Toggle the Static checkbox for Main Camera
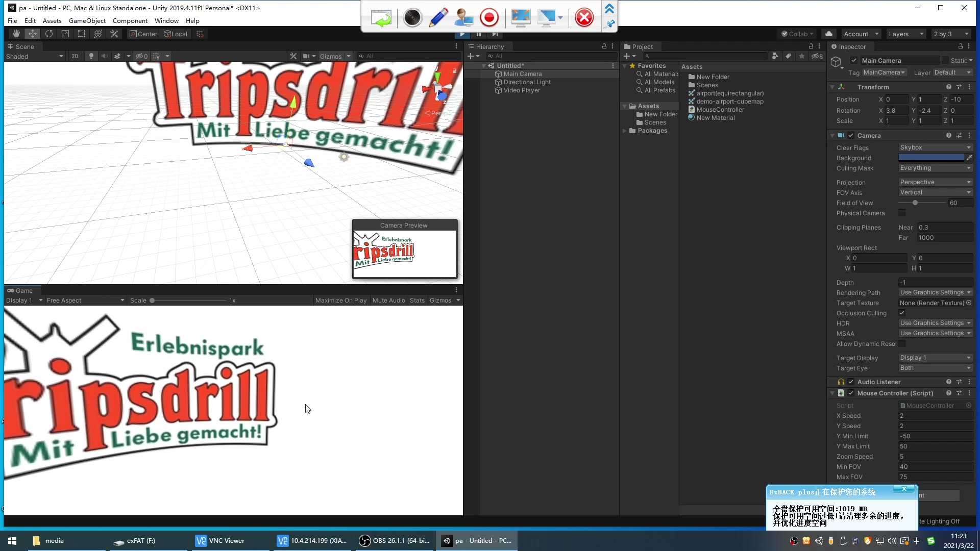 (x=945, y=60)
